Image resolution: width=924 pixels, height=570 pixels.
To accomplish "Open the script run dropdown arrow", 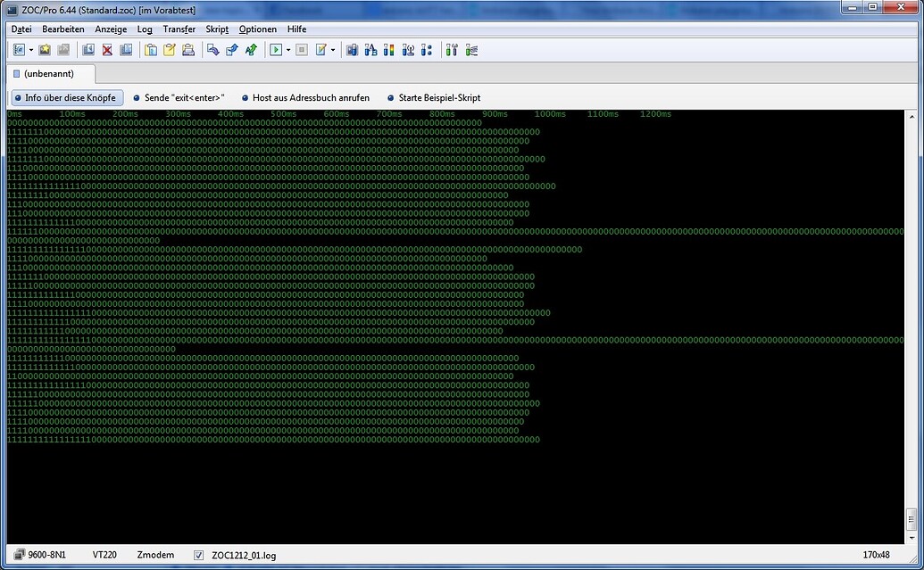I will pos(288,49).
